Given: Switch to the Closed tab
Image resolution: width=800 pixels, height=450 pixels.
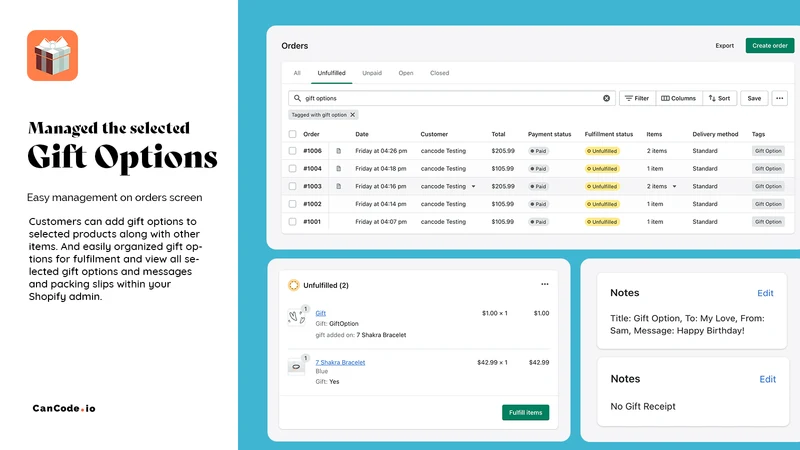Looking at the screenshot, I should click(439, 73).
